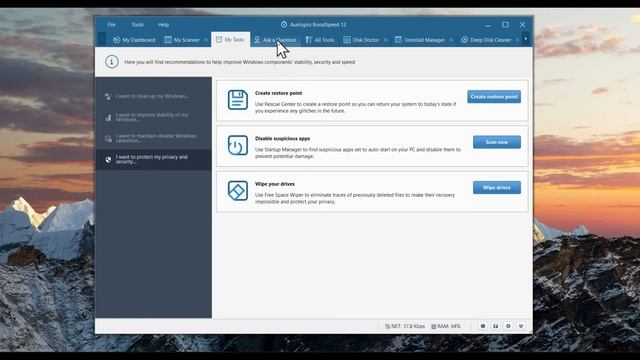Select the My Tasks tab
The height and width of the screenshot is (360, 640).
(230, 40)
